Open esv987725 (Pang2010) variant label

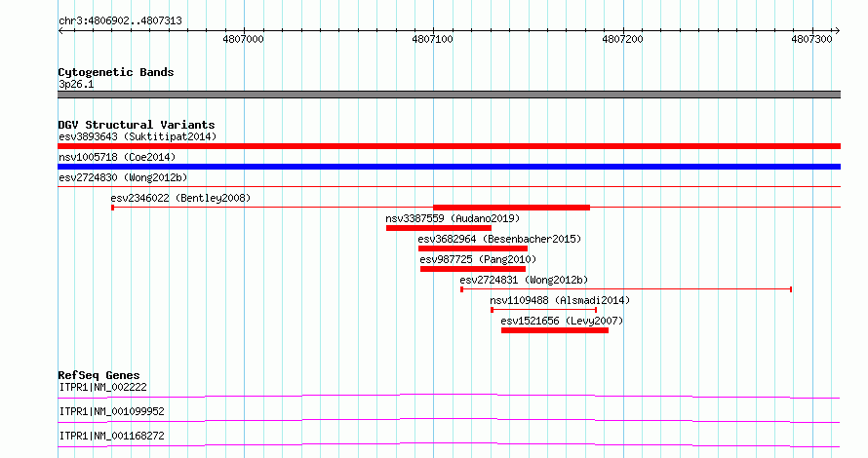click(x=478, y=259)
